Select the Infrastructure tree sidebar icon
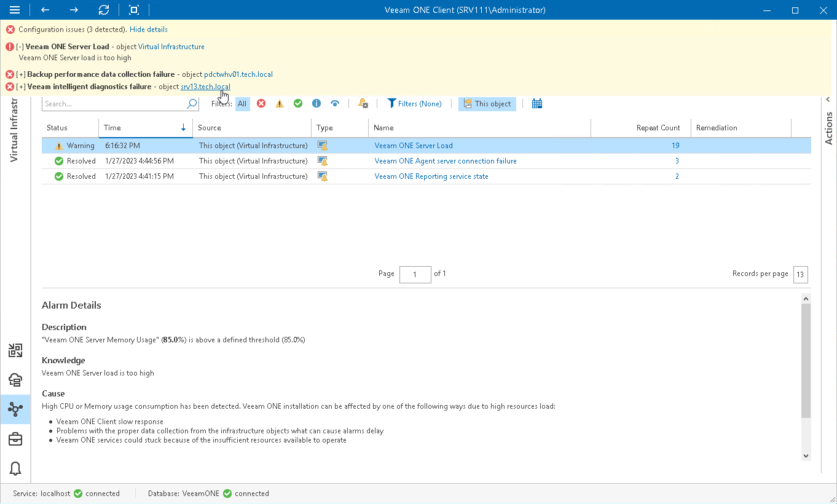 (15, 409)
